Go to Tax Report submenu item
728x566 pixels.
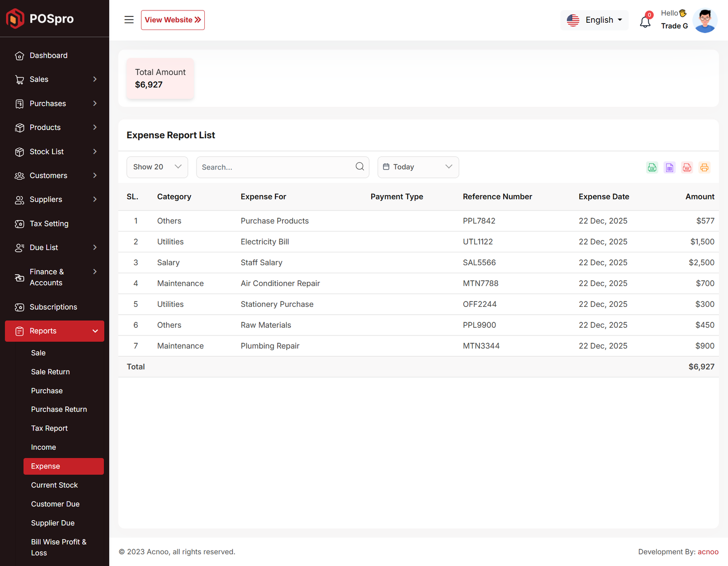[x=49, y=428]
